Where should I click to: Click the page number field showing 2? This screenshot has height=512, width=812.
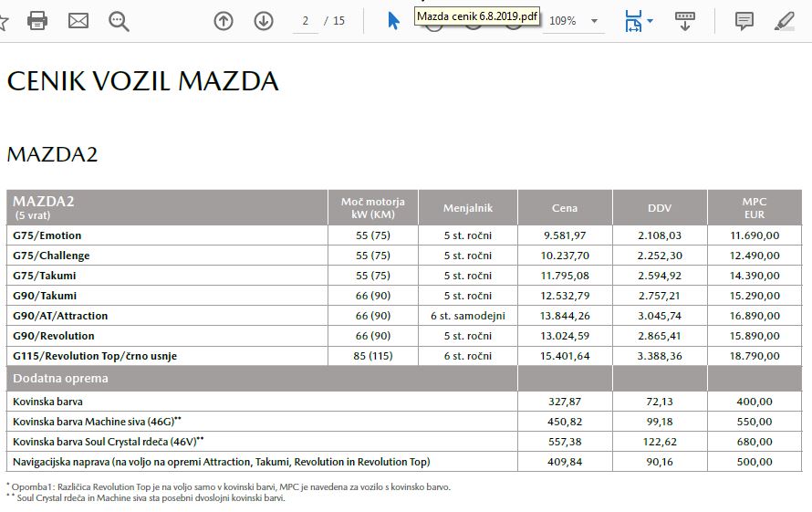(x=305, y=21)
